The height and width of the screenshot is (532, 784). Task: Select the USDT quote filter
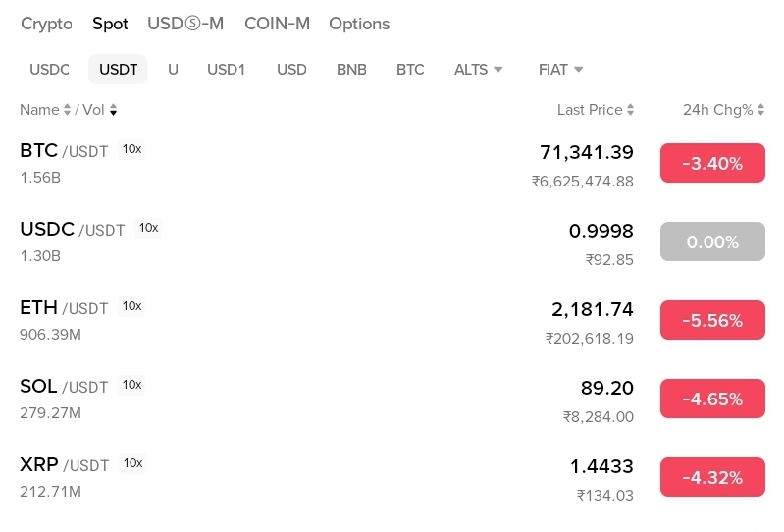pyautogui.click(x=118, y=70)
